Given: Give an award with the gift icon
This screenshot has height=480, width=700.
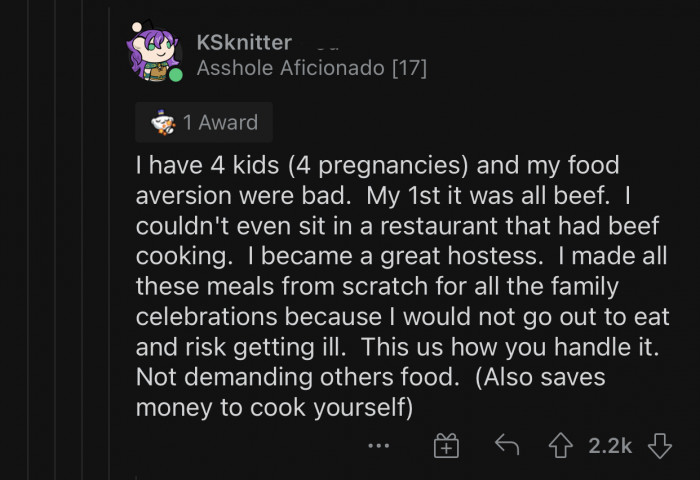Looking at the screenshot, I should [x=445, y=446].
